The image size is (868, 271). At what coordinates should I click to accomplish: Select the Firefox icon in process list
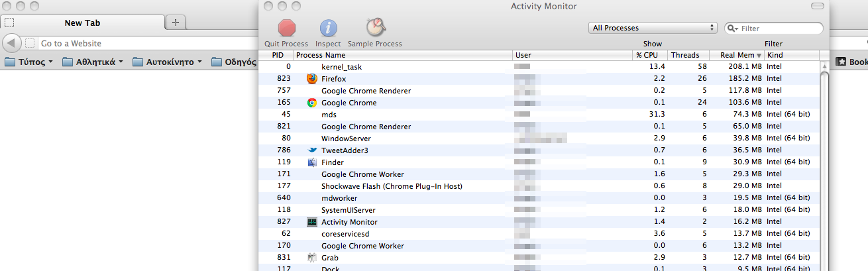coord(312,79)
